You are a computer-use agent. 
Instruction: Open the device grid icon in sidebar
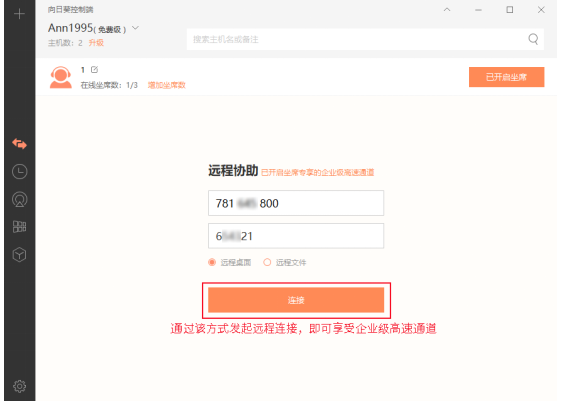pos(19,227)
